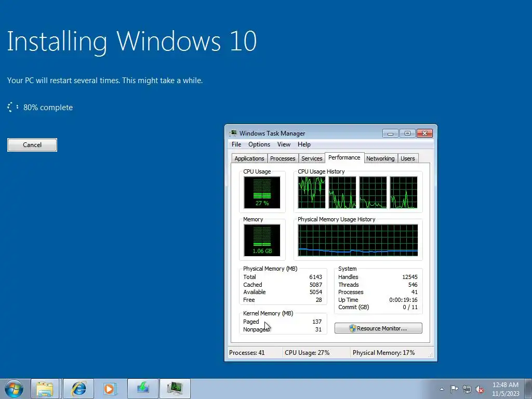Click the 'Installing Windows 10' heading
Image resolution: width=532 pixels, height=399 pixels.
point(131,42)
